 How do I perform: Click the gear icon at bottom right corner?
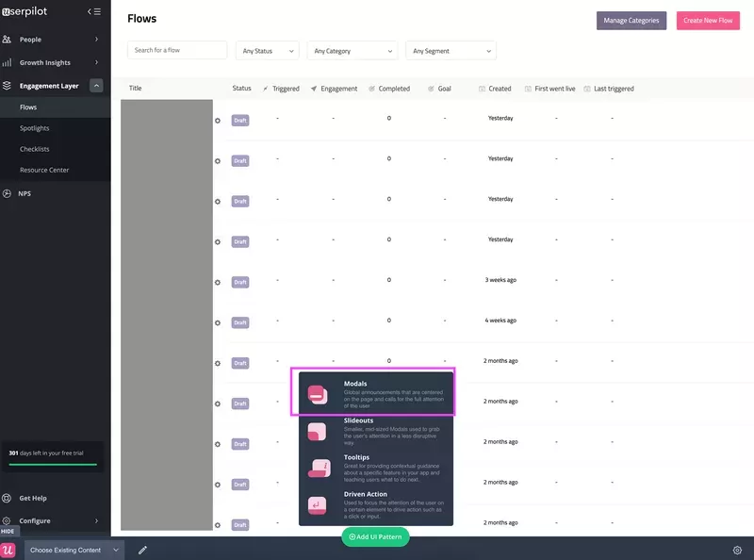(738, 550)
